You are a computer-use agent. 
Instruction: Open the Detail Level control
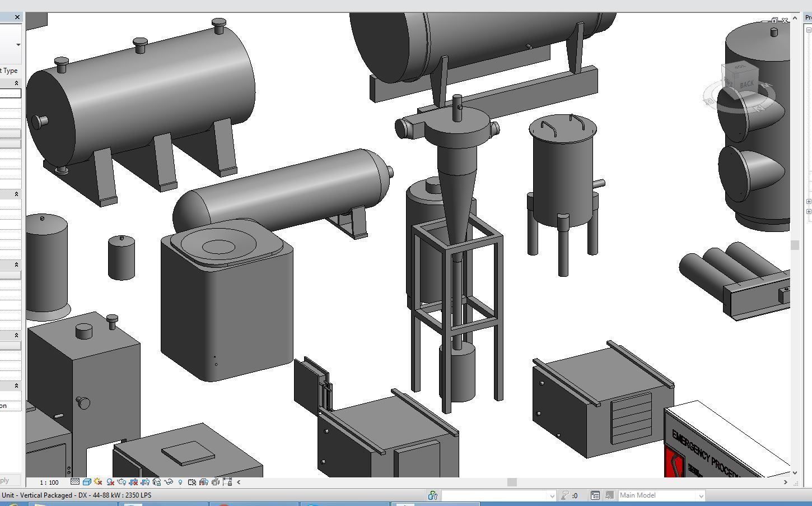(74, 482)
